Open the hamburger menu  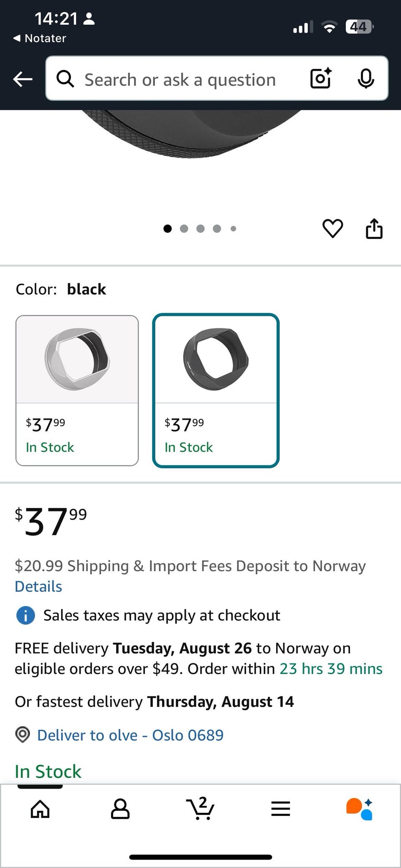(281, 809)
